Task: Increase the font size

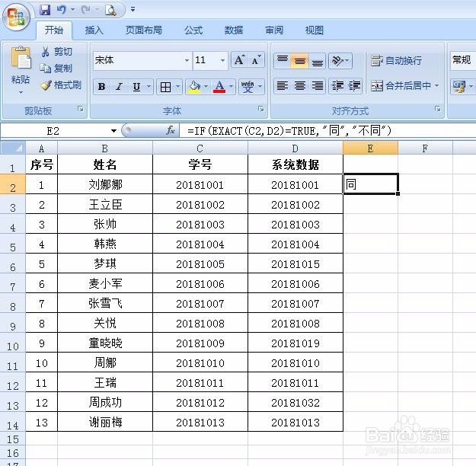Action: point(239,60)
